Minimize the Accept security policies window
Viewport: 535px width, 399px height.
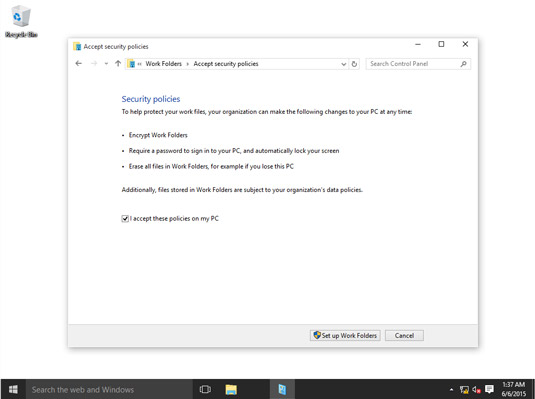coord(418,44)
